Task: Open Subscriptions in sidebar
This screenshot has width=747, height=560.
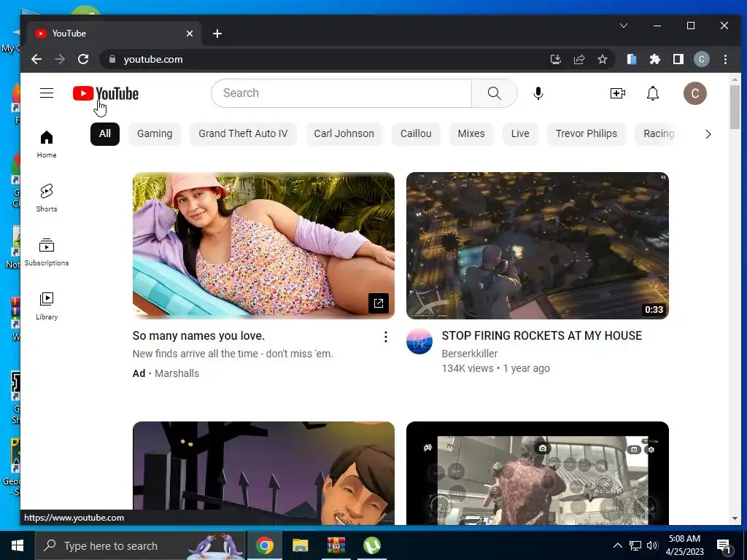Action: tap(47, 252)
